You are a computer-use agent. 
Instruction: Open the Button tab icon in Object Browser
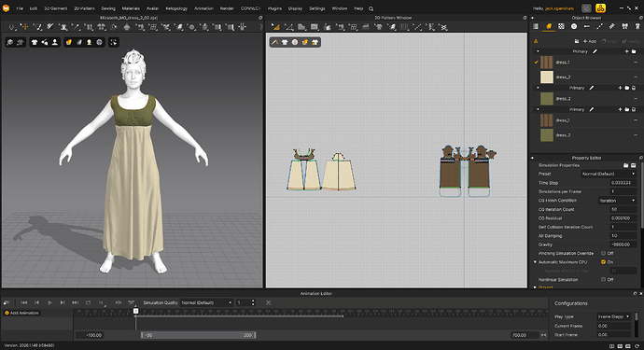tap(574, 26)
